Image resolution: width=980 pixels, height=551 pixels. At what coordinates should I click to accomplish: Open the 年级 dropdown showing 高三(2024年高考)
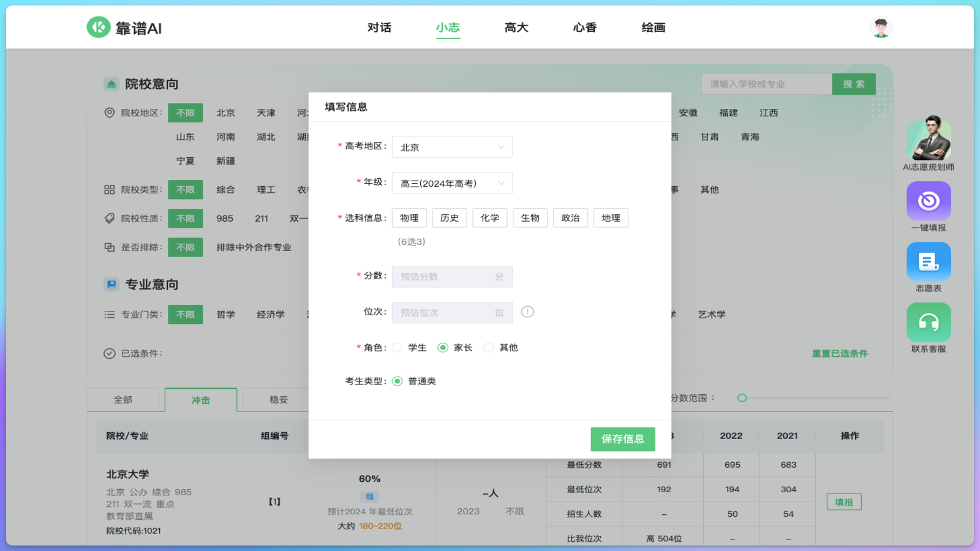coord(452,183)
